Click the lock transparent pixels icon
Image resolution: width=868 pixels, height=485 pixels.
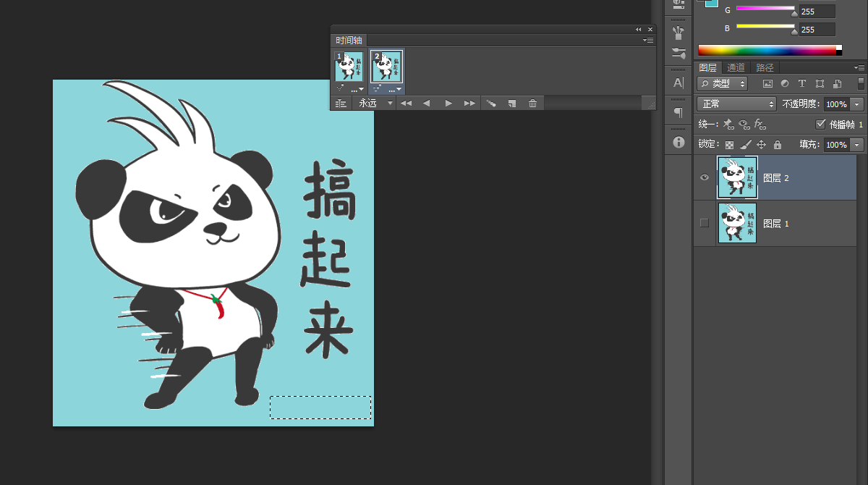[730, 145]
